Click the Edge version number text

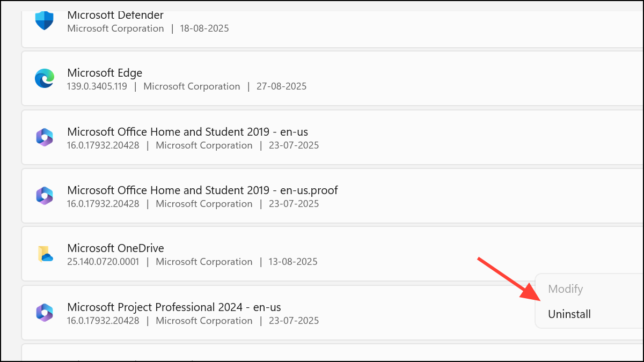(97, 86)
